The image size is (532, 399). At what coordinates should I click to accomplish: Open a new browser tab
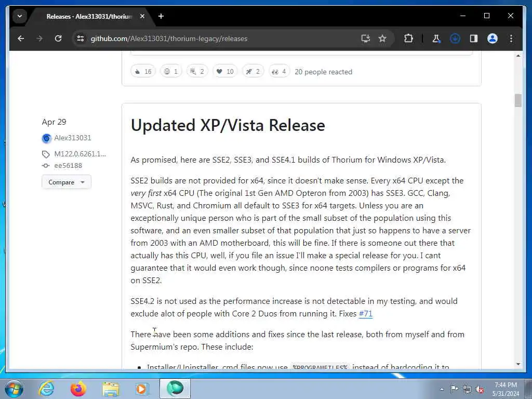click(161, 16)
